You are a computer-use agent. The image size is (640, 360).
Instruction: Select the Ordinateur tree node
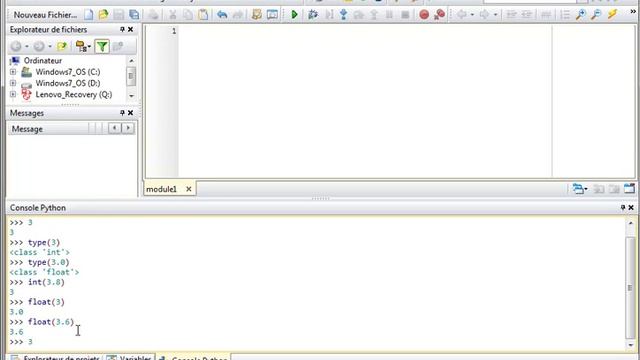(x=42, y=60)
